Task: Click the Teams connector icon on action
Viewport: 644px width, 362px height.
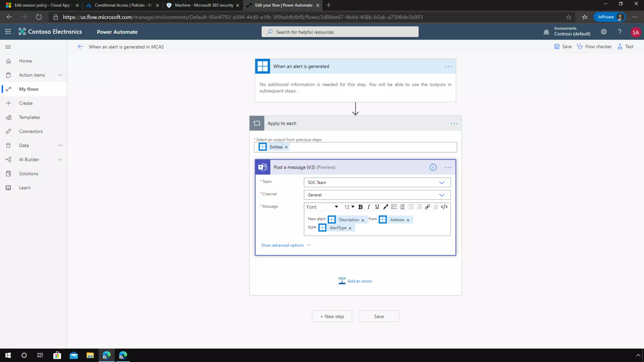Action: tap(263, 167)
